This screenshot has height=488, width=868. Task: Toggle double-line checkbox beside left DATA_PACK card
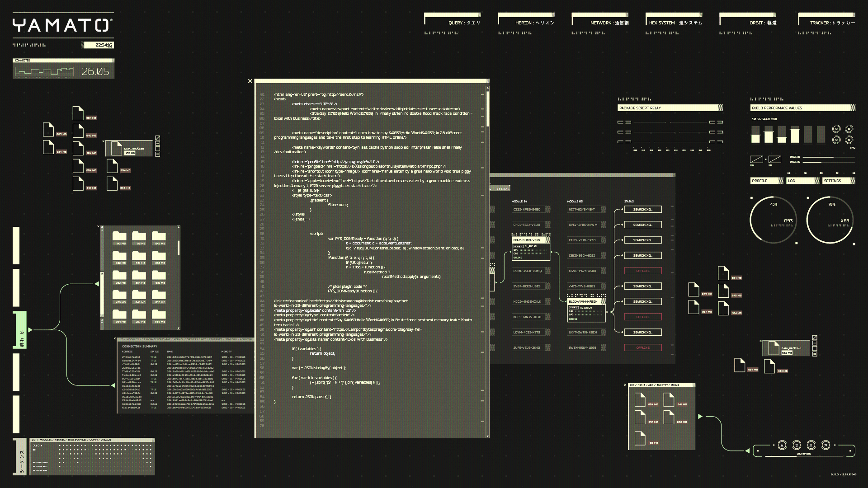[x=157, y=154]
